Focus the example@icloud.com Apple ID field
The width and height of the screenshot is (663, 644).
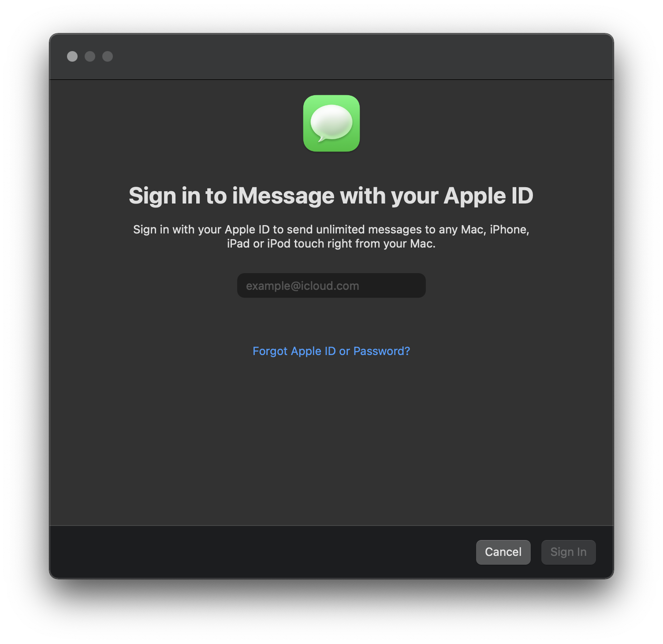[x=331, y=285]
